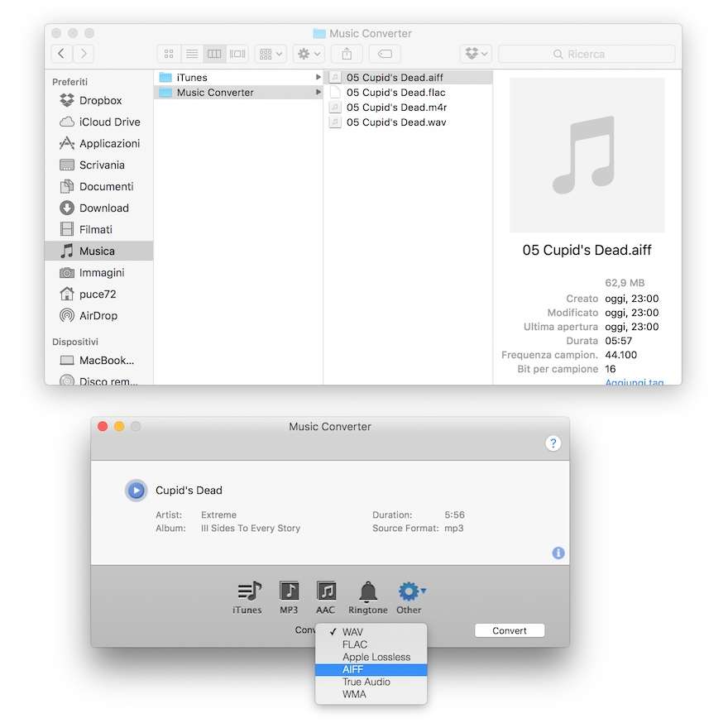Open the Other formats gear dropdown
Screen dimensions: 728x723
[x=409, y=597]
